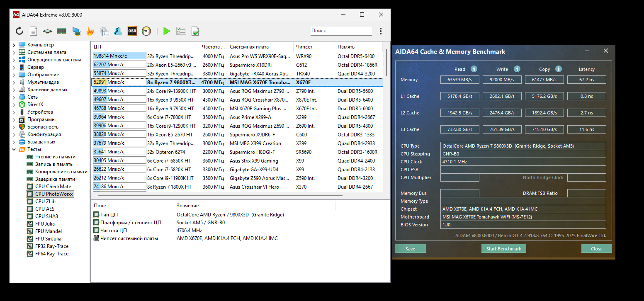Click the blue user silhouette toolbar icon
Viewport: 644px width, 301px height.
click(118, 31)
